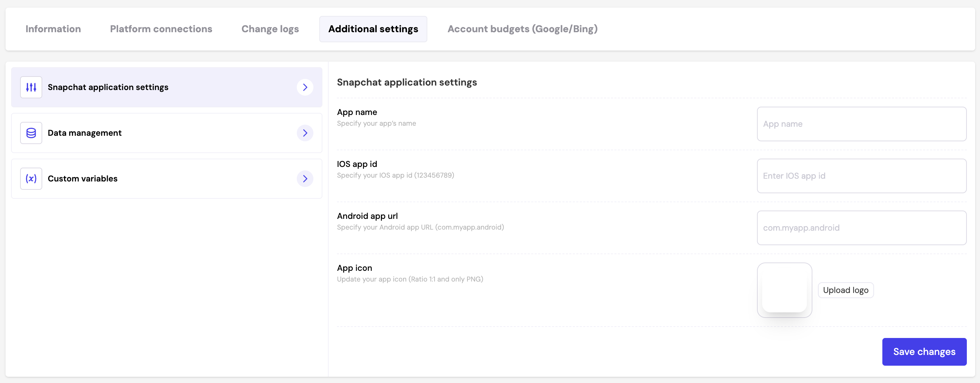Screen dimensions: 980x383
Task: Click the Enter IOS app id field
Action: (x=861, y=176)
